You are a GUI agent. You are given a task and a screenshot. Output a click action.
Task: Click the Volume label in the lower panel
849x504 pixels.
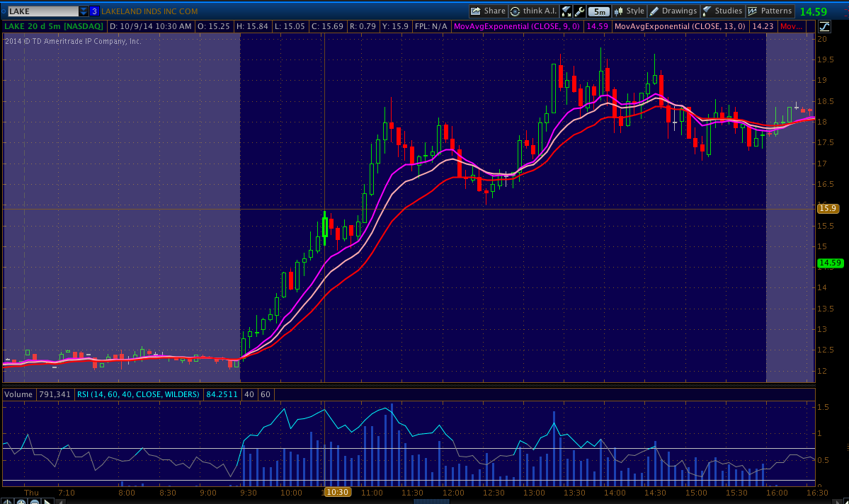click(x=18, y=394)
